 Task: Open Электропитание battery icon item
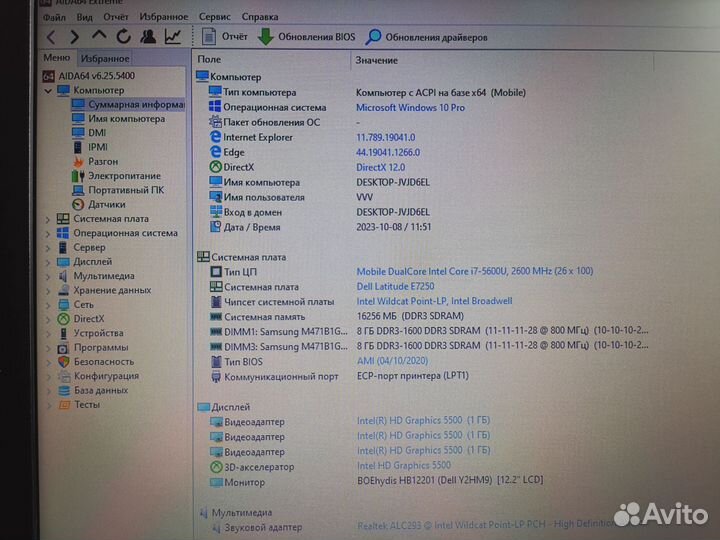[x=78, y=176]
